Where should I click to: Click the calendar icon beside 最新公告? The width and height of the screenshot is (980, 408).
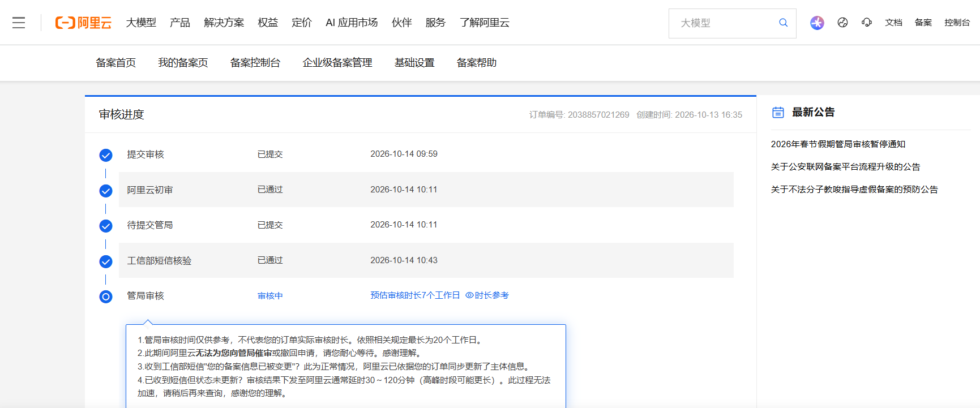pos(778,113)
